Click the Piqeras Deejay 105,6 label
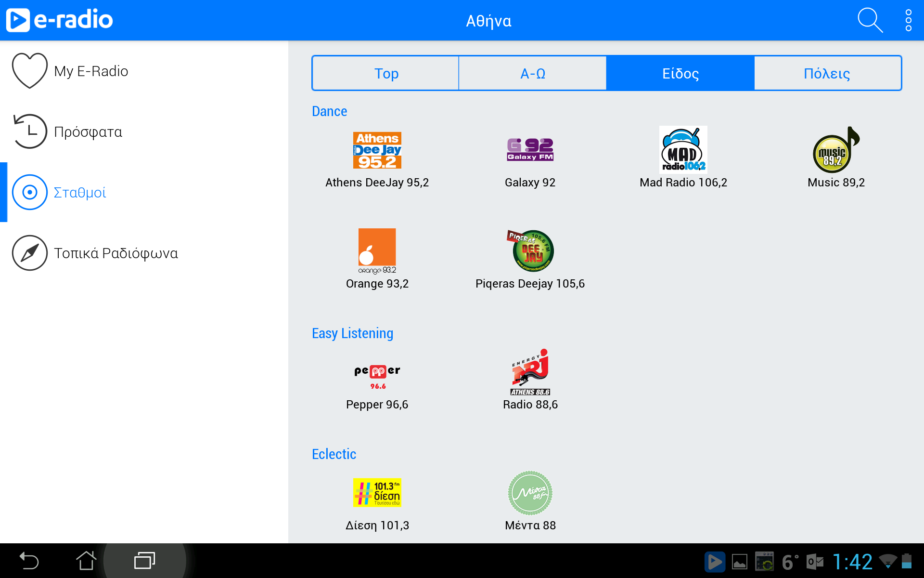 point(530,284)
